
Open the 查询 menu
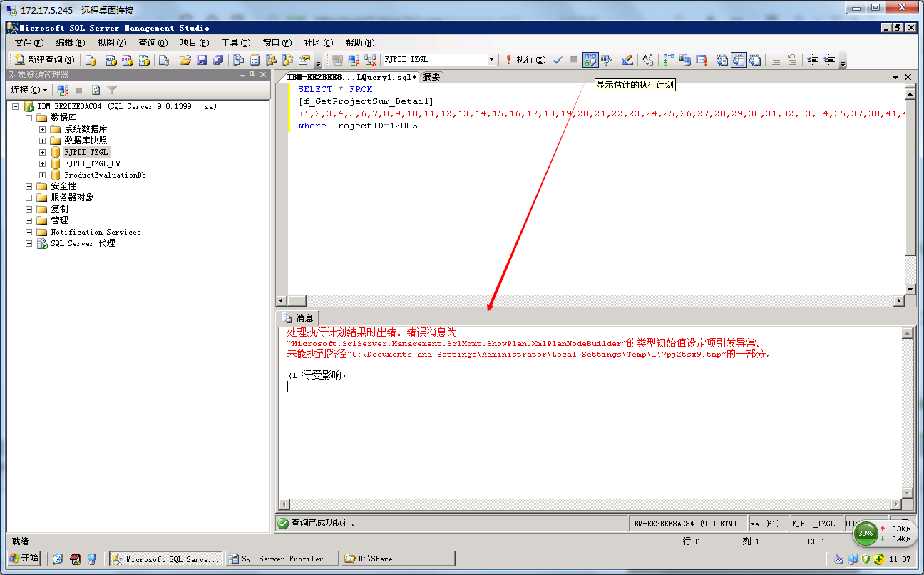[x=153, y=42]
